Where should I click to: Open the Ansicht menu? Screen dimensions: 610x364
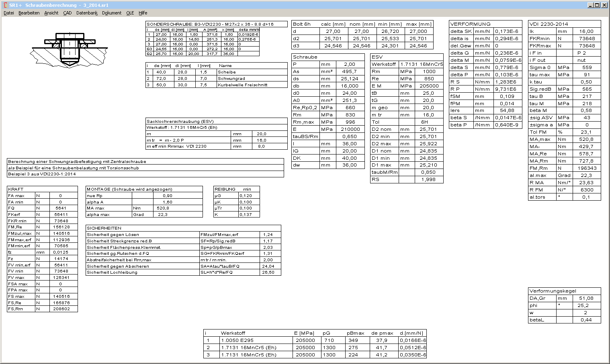(51, 13)
